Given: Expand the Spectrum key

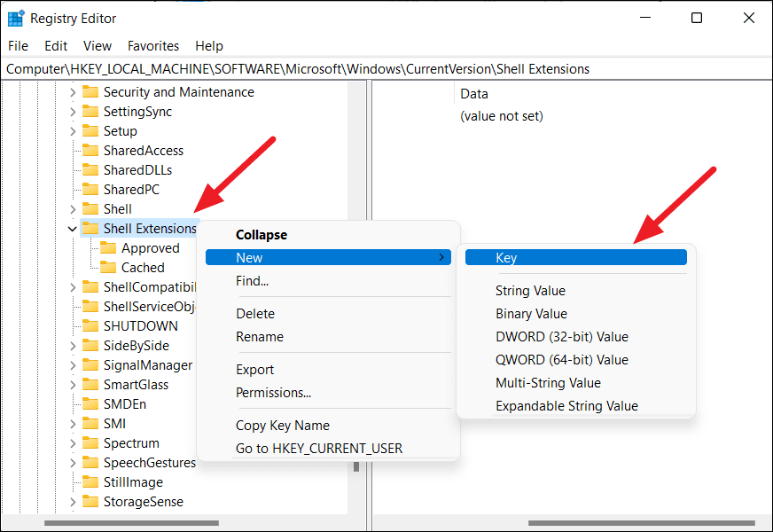Looking at the screenshot, I should (73, 442).
